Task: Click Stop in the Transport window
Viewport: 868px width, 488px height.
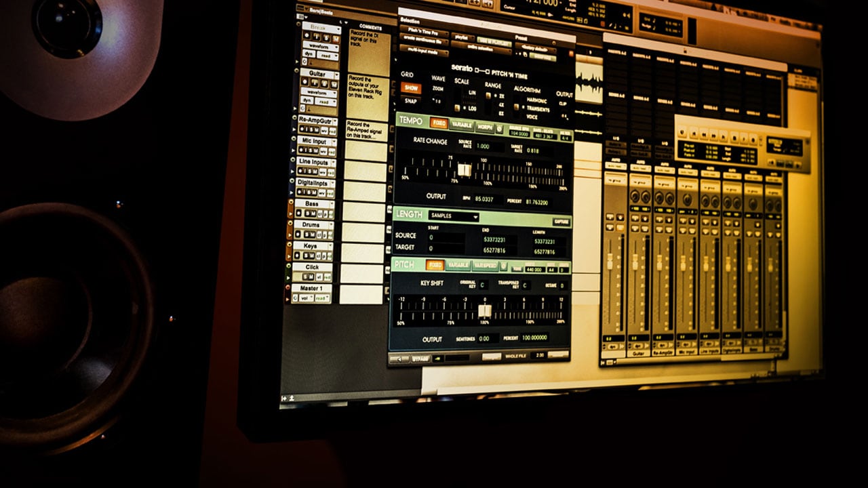Action: tap(734, 138)
